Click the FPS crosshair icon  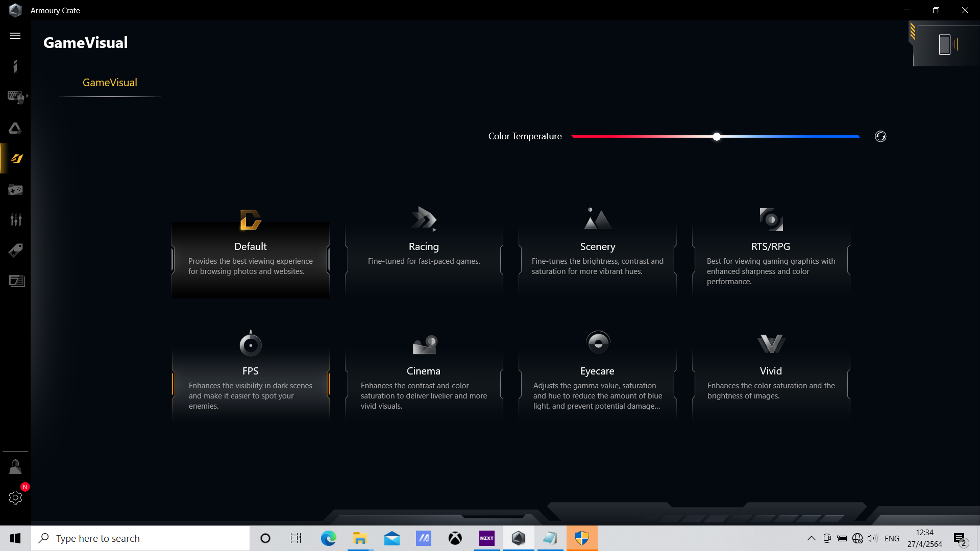coord(250,343)
